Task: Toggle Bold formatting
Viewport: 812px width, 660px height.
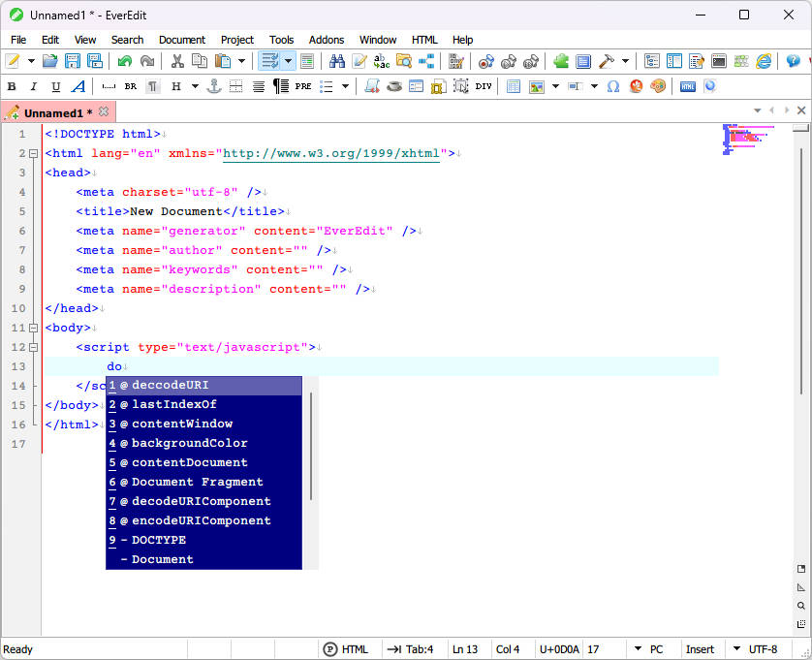Action: click(x=12, y=86)
